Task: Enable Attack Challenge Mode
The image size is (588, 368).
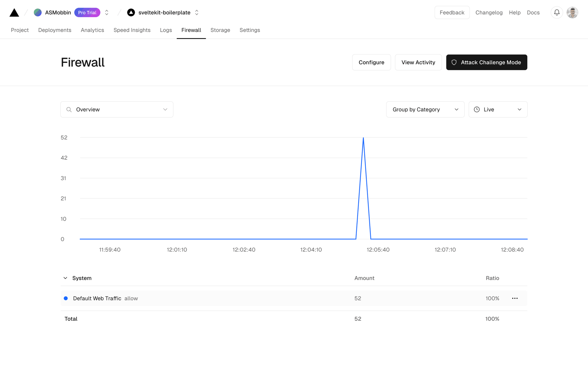Action: click(487, 62)
